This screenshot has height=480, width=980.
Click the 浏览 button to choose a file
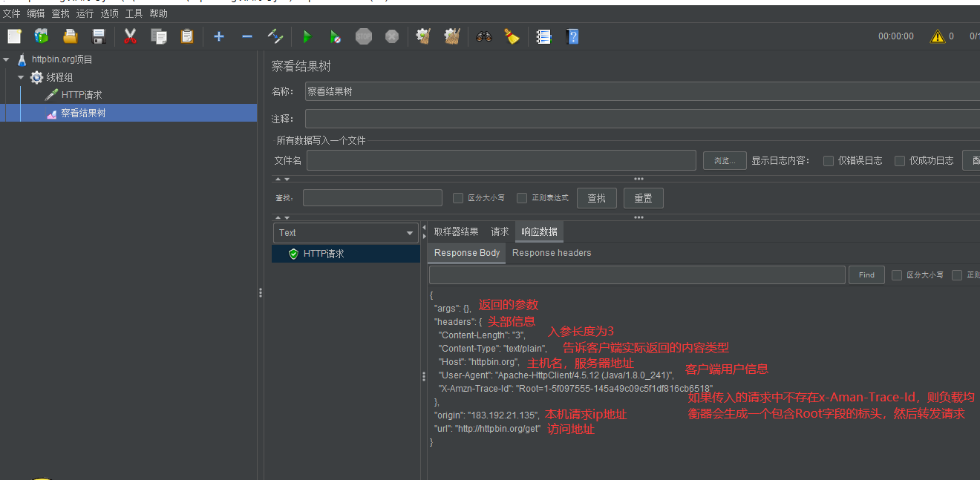coord(724,160)
